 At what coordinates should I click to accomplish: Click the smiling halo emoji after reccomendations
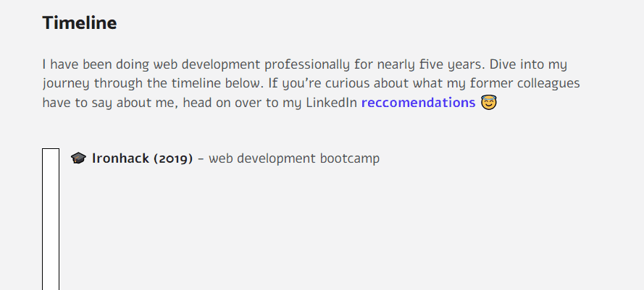(490, 103)
